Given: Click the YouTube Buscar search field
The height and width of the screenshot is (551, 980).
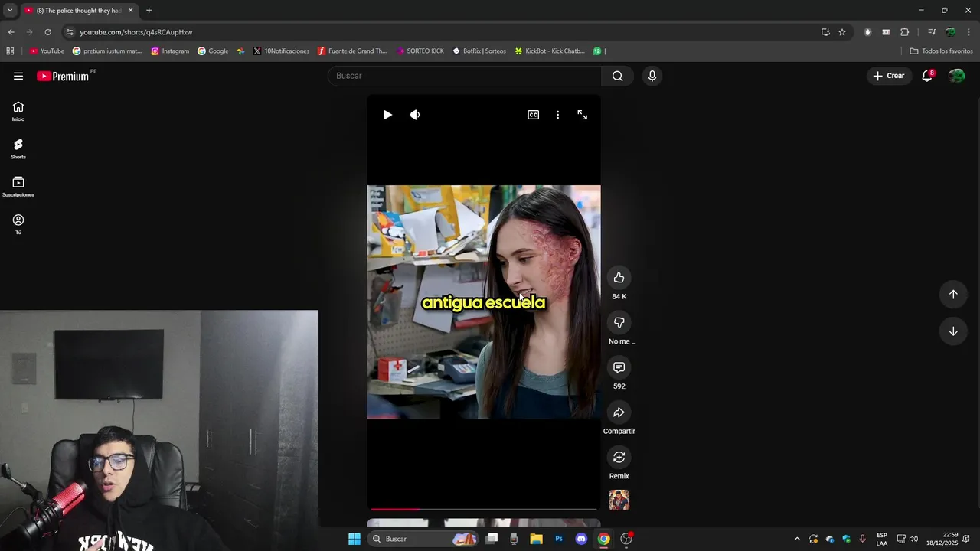Looking at the screenshot, I should tap(465, 76).
